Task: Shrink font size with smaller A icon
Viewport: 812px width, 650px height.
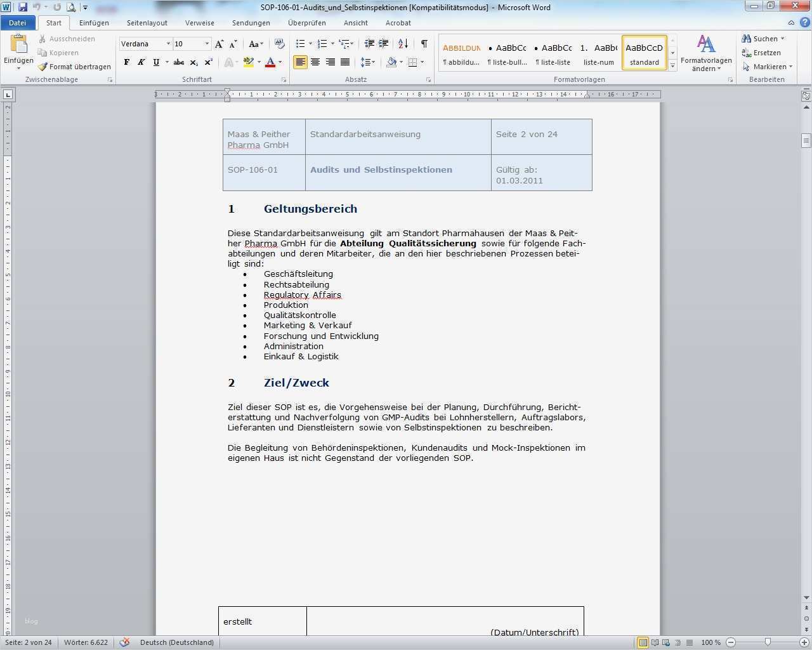Action: [x=233, y=44]
